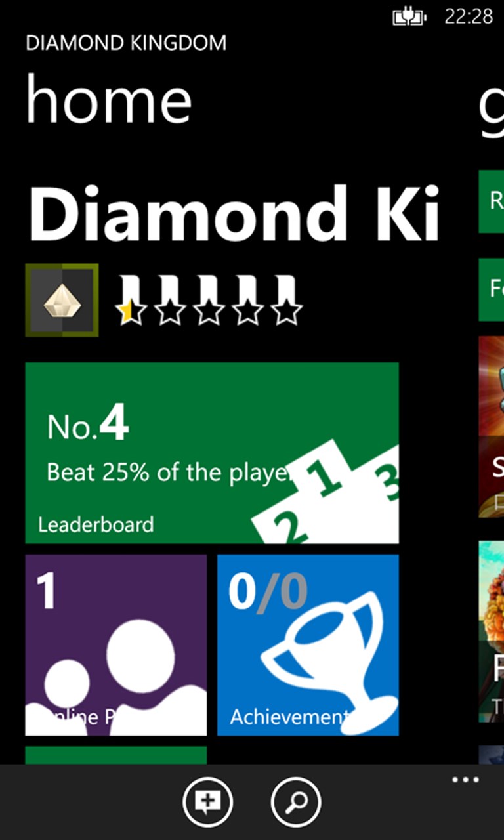
Task: Tap the battery charging status icon
Action: tap(409, 16)
